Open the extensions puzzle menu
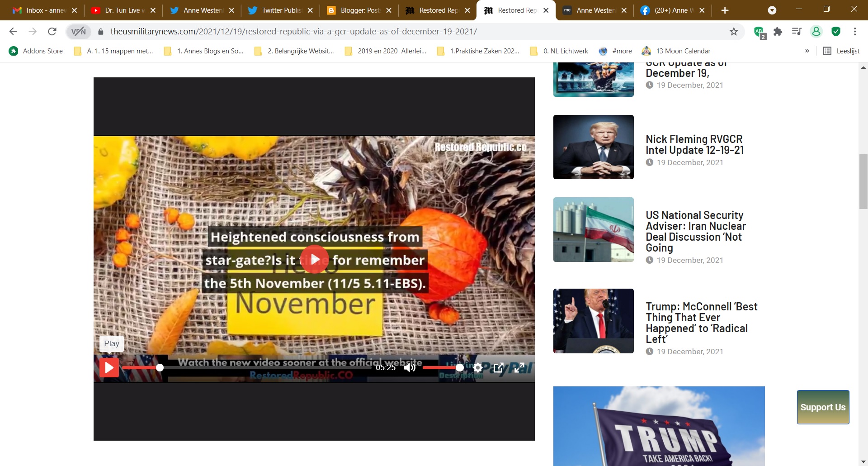The width and height of the screenshot is (868, 466). pos(778,32)
